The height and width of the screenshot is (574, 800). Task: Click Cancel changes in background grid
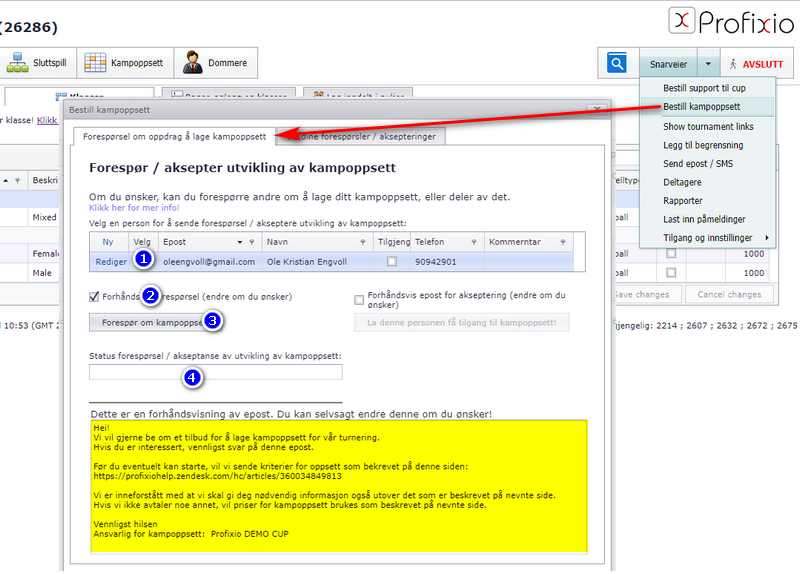(x=729, y=294)
